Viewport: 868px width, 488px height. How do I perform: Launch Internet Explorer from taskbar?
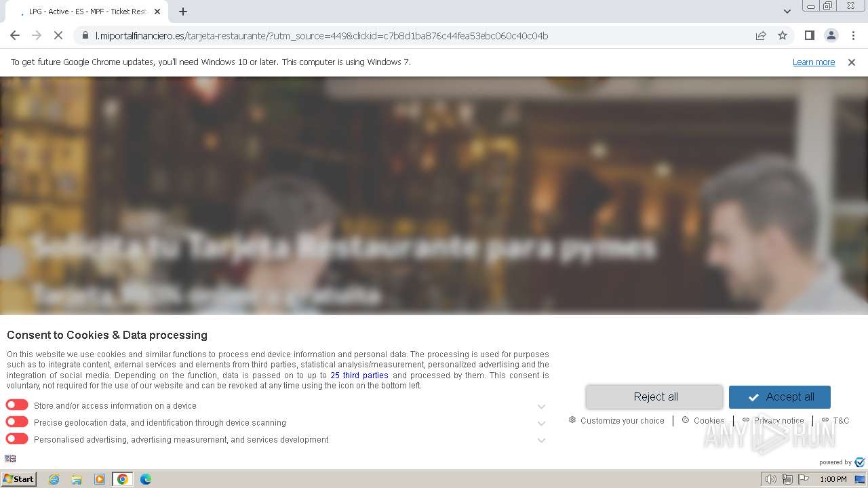(x=54, y=479)
